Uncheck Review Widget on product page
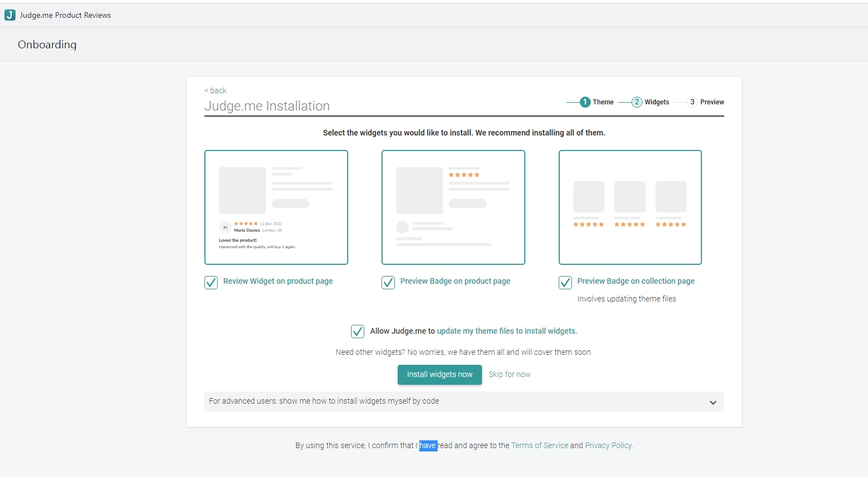 click(x=211, y=283)
